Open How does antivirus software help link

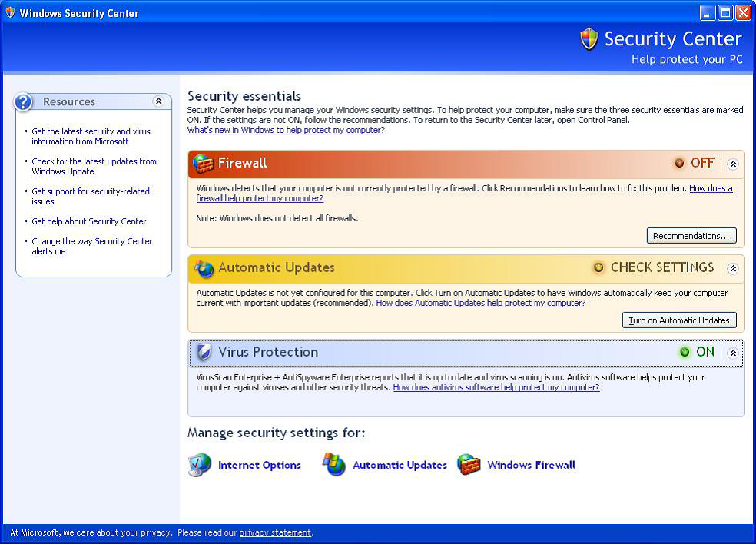tap(496, 387)
